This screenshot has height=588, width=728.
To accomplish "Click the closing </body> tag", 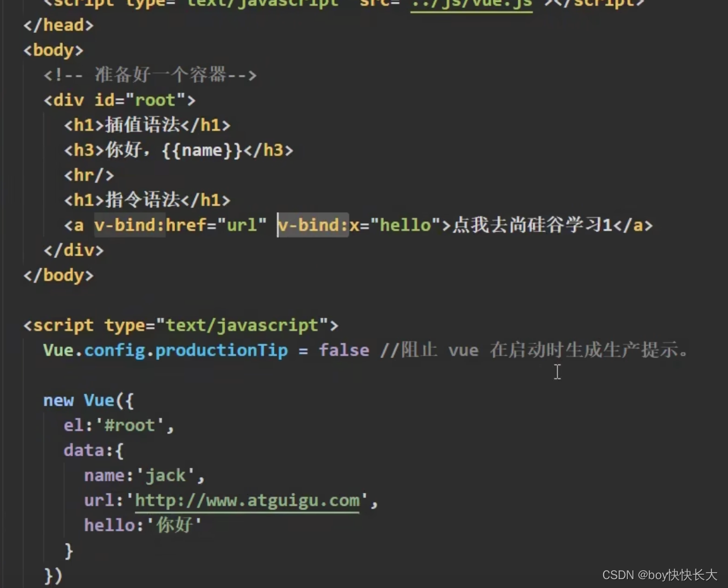I will [58, 276].
